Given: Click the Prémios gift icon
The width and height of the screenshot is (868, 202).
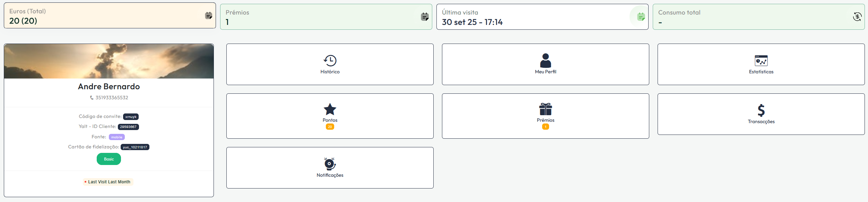Looking at the screenshot, I should point(545,109).
